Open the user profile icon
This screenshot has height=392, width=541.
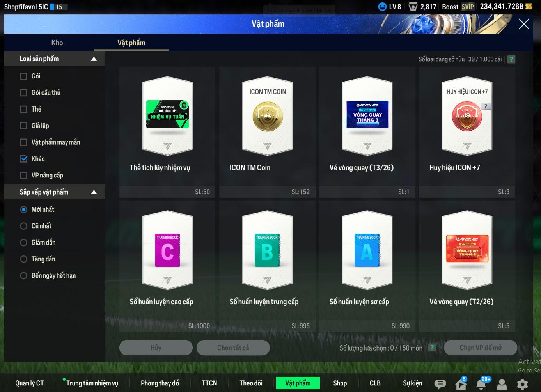502,384
